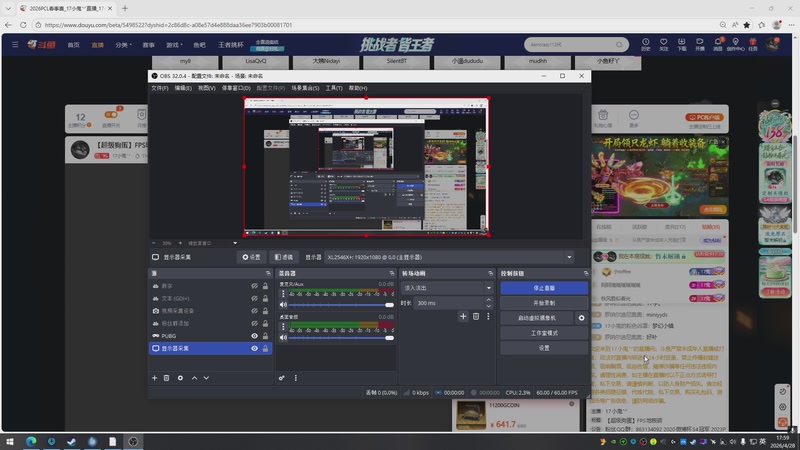Open Douyu tasks gift icon
This screenshot has height=450, width=800.
coord(753,44)
